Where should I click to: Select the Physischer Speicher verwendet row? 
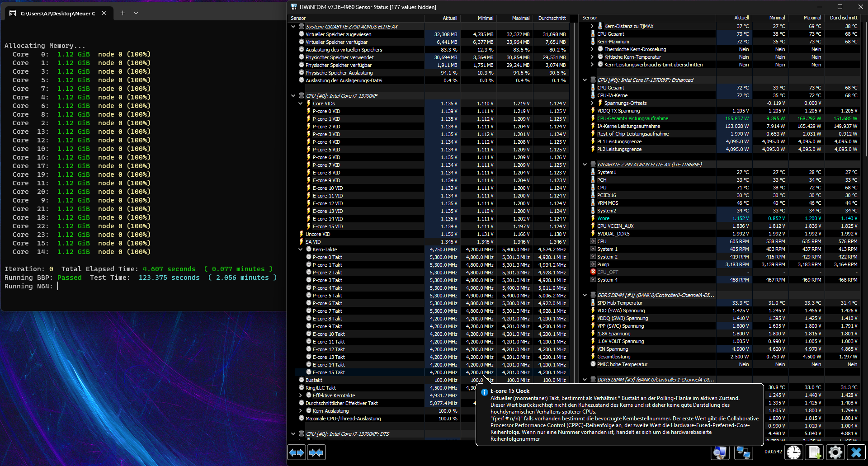pos(429,57)
